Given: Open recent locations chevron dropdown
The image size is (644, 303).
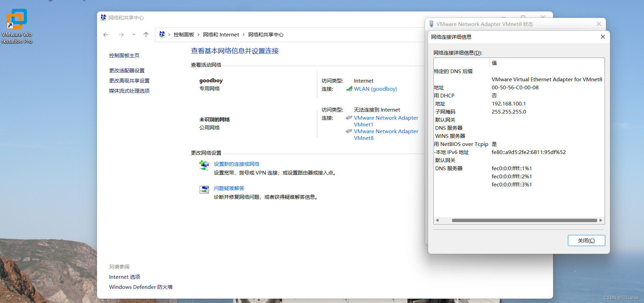Looking at the screenshot, I should tap(134, 34).
